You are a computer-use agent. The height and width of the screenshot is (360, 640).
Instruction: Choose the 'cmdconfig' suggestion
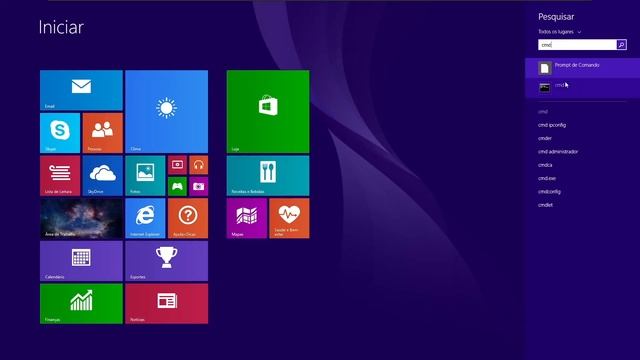[x=549, y=191]
